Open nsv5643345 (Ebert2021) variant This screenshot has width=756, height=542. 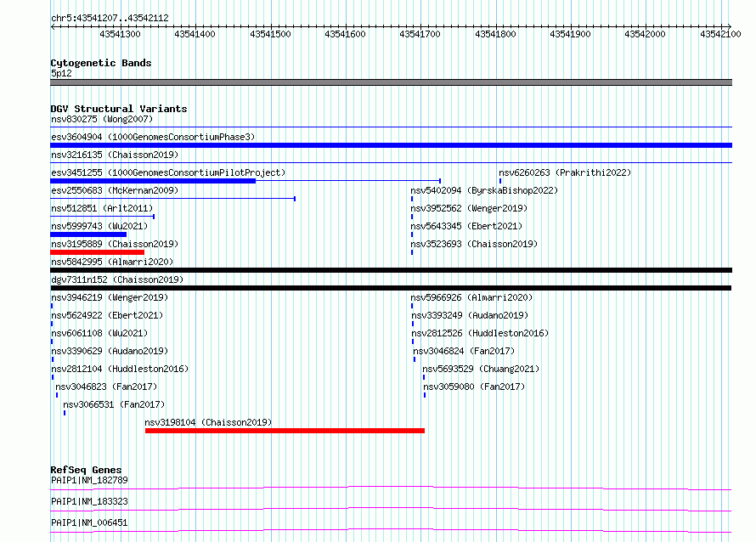click(x=466, y=226)
